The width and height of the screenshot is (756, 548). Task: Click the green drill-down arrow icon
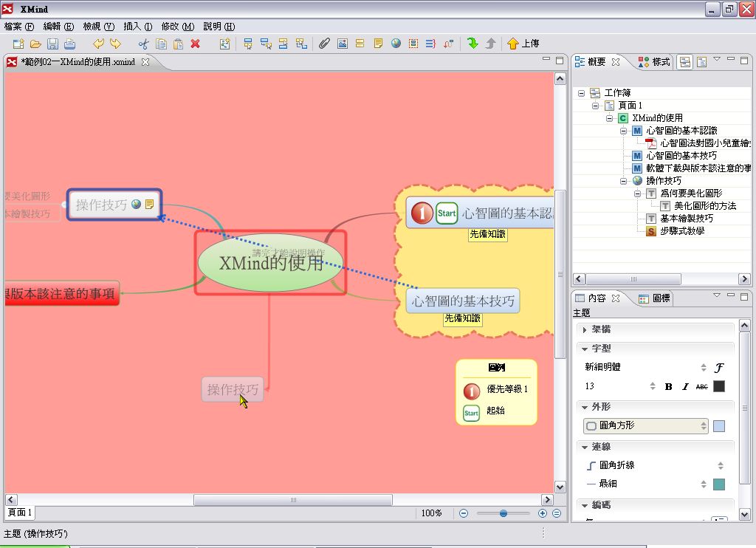coord(472,44)
